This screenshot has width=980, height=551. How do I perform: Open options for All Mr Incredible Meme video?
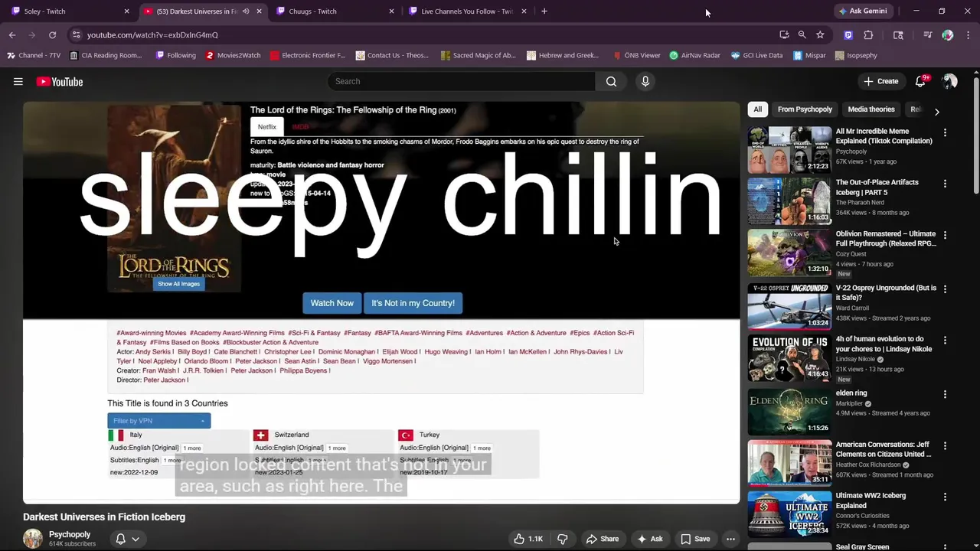pyautogui.click(x=945, y=132)
